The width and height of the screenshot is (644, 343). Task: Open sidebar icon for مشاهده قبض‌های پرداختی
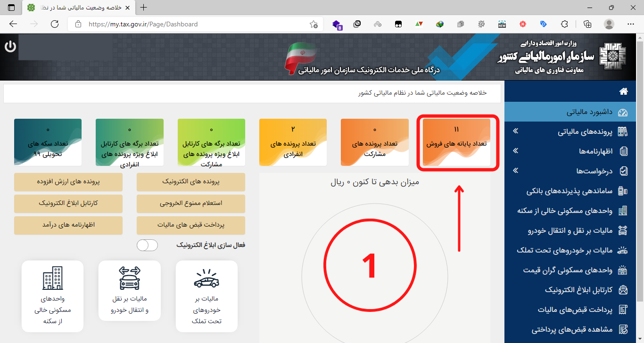click(x=623, y=329)
